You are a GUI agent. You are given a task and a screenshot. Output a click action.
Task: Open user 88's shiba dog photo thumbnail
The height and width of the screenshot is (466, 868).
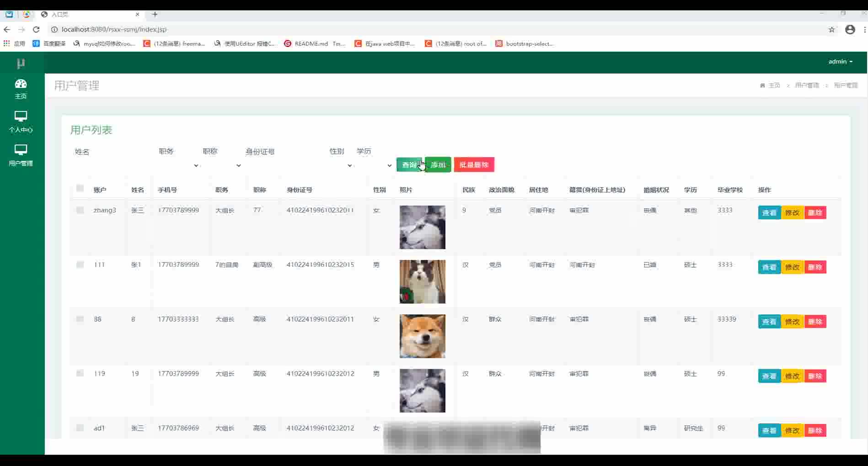click(423, 336)
